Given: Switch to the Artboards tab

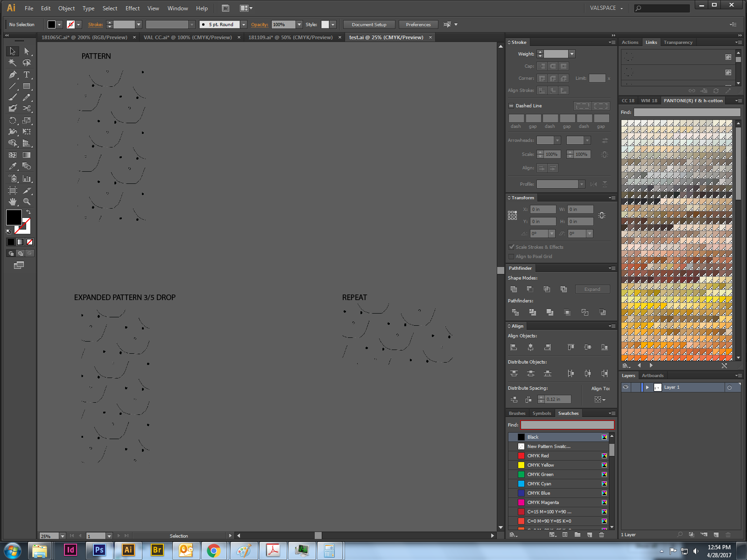Looking at the screenshot, I should click(652, 376).
